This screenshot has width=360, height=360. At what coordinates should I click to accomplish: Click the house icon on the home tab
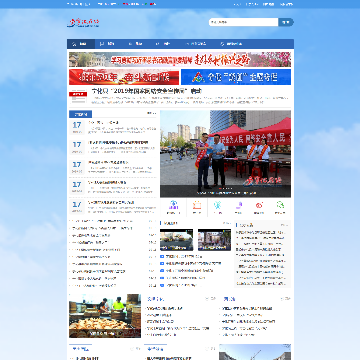(x=74, y=44)
